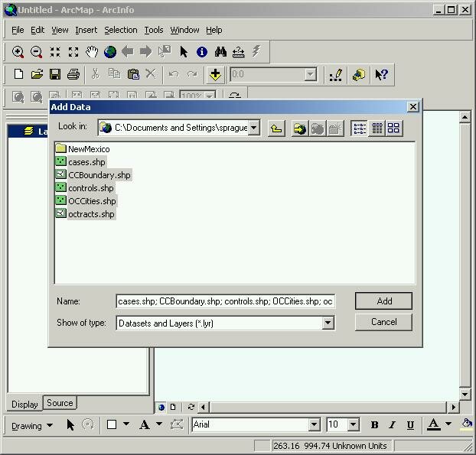This screenshot has width=476, height=455.
Task: Click the Full Extent globe icon
Action: coord(110,52)
